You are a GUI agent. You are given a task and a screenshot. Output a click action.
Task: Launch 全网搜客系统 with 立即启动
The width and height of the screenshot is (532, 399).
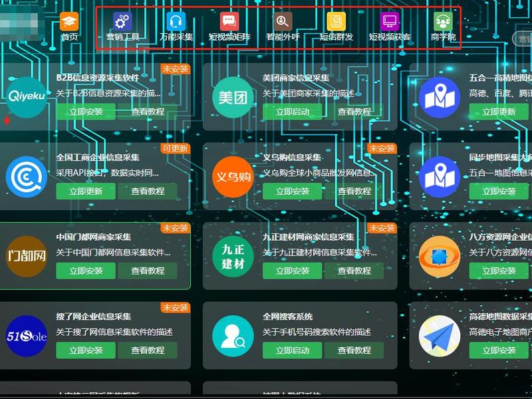click(x=293, y=350)
